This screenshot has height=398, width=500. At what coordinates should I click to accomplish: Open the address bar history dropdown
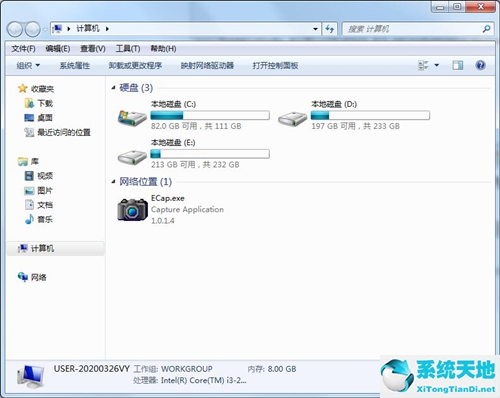315,29
